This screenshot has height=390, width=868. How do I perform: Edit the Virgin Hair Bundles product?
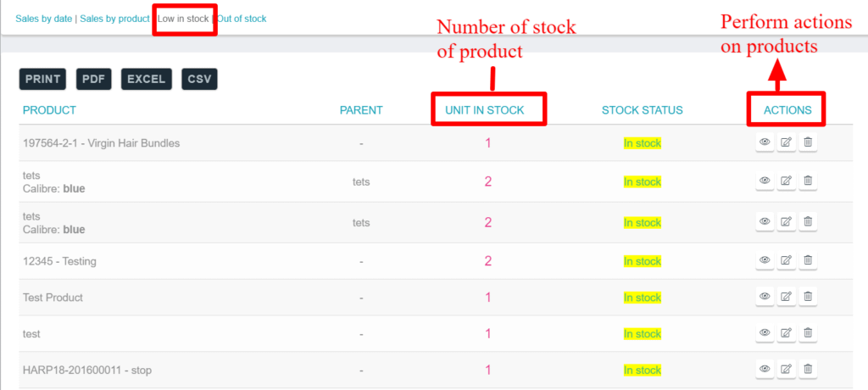point(786,143)
